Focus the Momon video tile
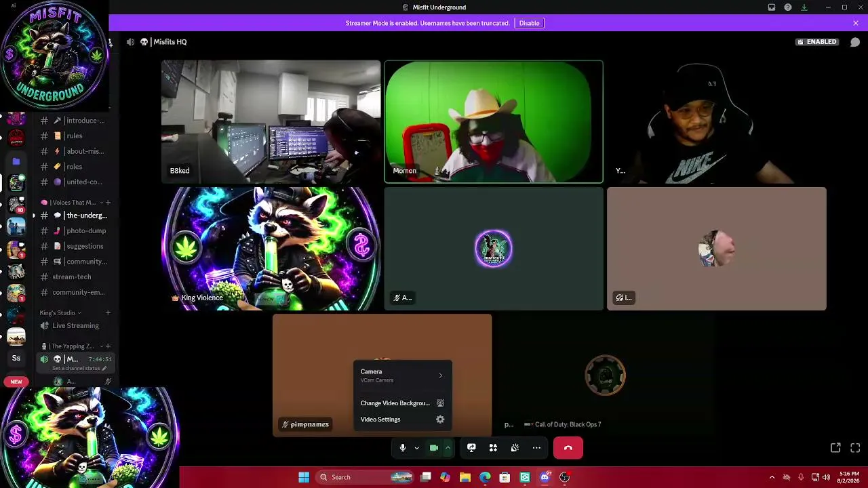 494,122
